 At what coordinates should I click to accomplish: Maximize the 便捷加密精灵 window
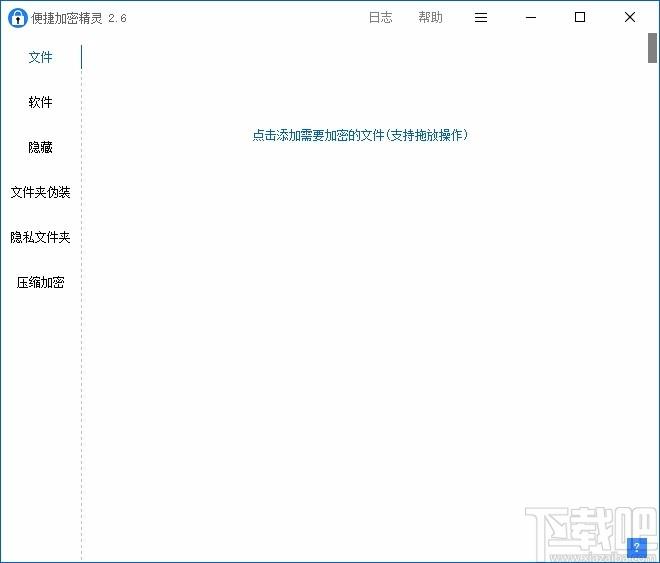pyautogui.click(x=580, y=17)
